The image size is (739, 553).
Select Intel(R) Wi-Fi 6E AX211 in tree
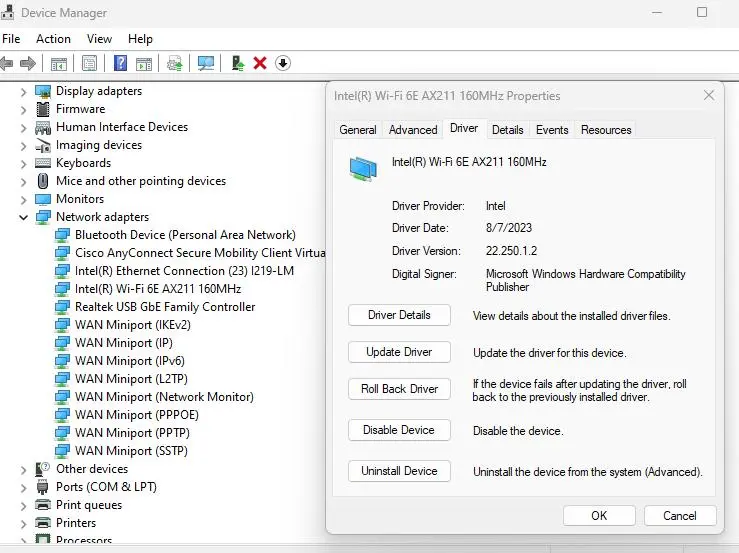coord(158,289)
